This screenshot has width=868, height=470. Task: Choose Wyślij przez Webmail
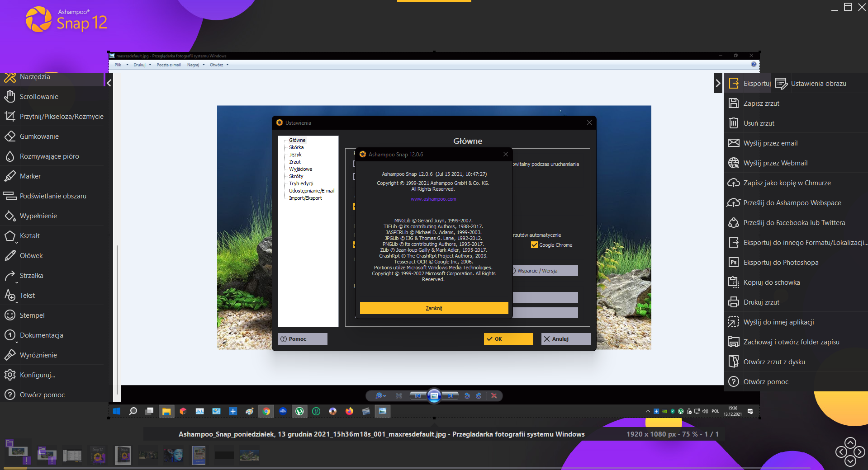tap(796, 163)
